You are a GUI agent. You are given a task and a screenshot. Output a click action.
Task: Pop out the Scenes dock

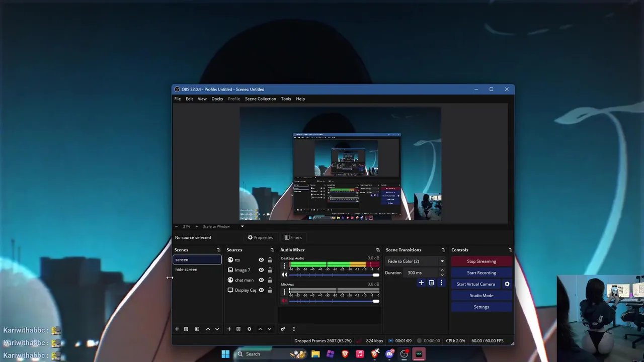(218, 250)
